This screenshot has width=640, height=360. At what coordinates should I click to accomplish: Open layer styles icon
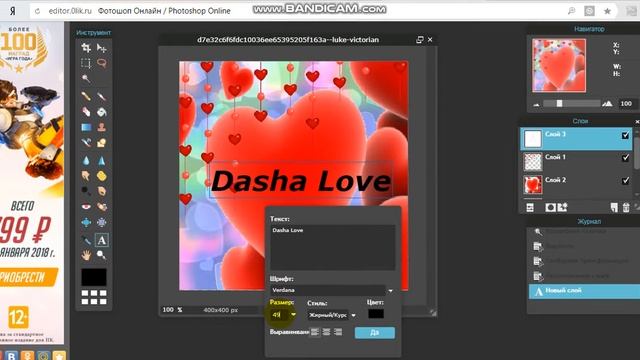pos(562,208)
